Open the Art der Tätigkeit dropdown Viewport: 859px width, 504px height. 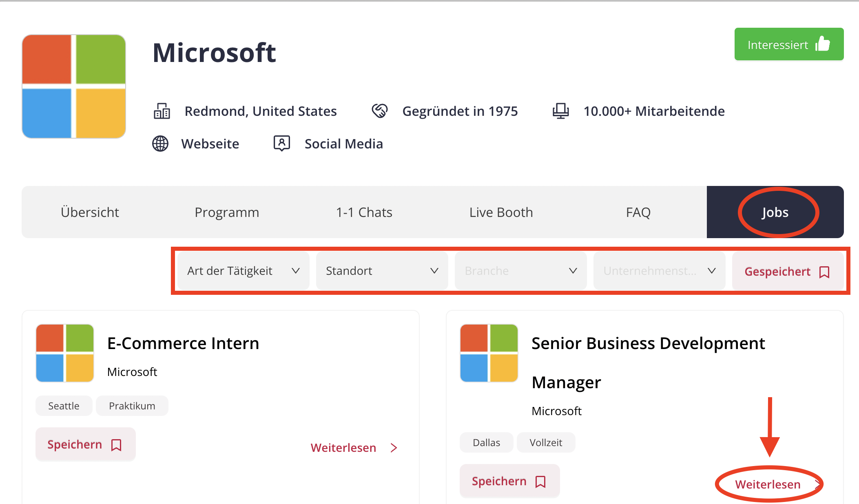pyautogui.click(x=244, y=271)
